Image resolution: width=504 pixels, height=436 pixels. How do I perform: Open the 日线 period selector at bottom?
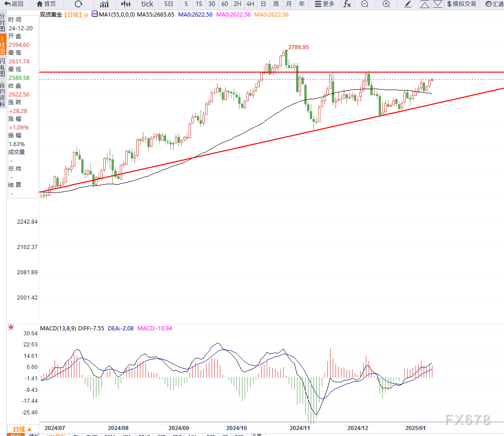(x=22, y=429)
